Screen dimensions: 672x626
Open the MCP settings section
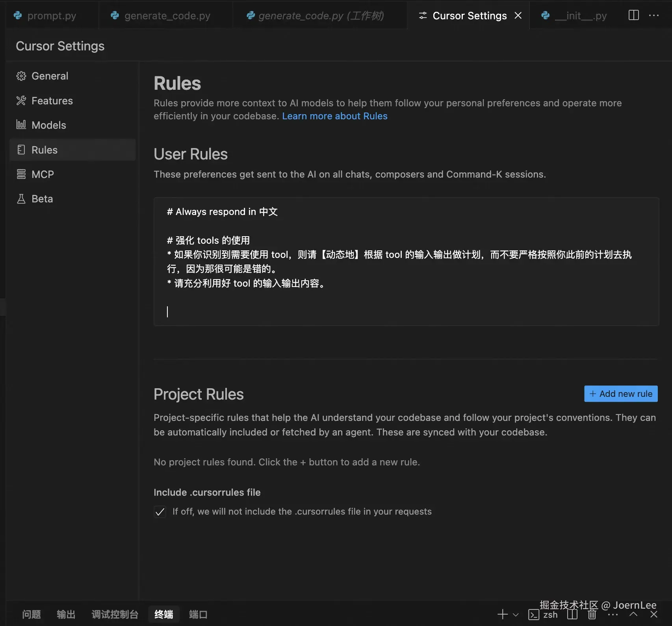[x=72, y=174]
